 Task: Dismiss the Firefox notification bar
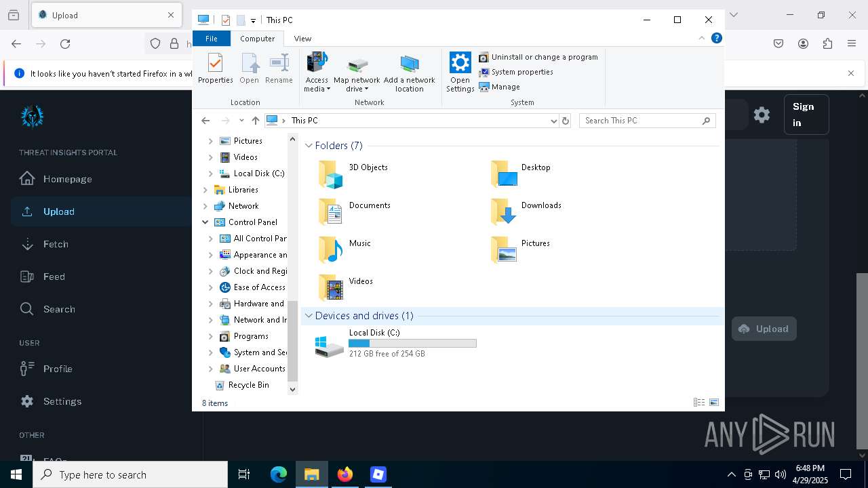[x=851, y=73]
